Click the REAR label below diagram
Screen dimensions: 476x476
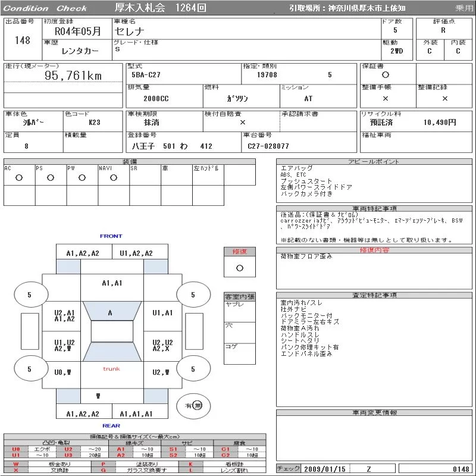pos(111,425)
